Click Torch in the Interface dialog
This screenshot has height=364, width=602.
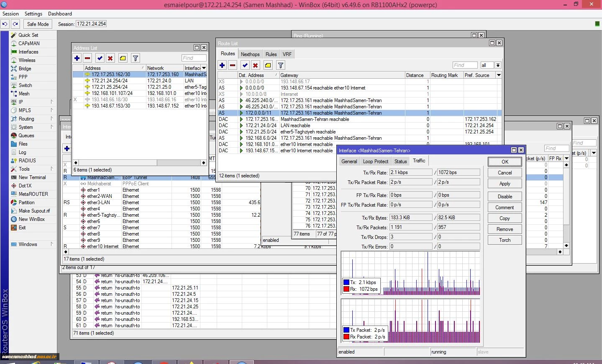coord(505,240)
